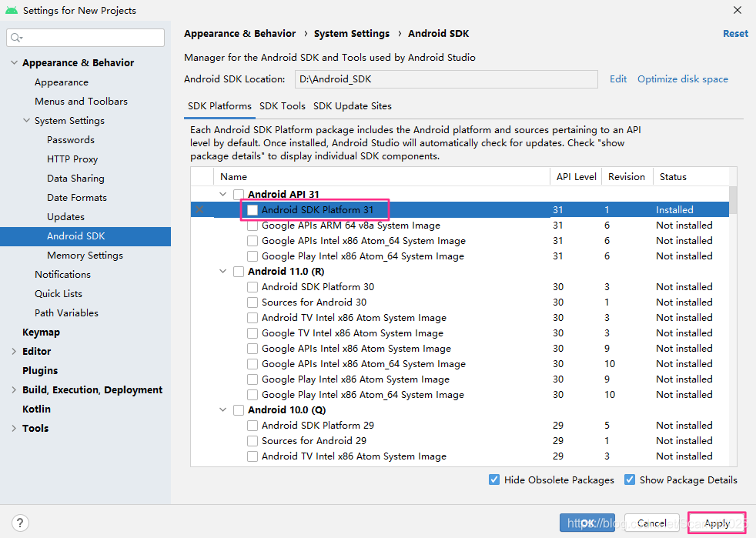The height and width of the screenshot is (538, 756).
Task: Collapse the Android 11.0 (R) group
Action: coord(222,272)
